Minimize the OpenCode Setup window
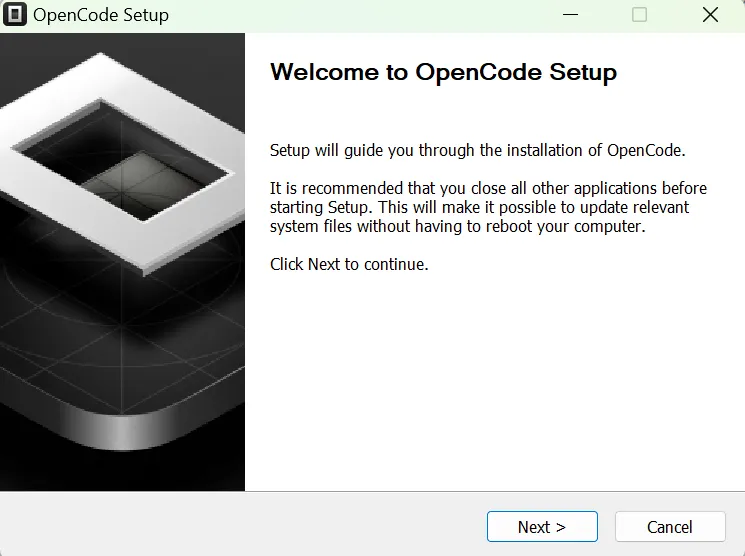Image resolution: width=745 pixels, height=556 pixels. [x=570, y=15]
